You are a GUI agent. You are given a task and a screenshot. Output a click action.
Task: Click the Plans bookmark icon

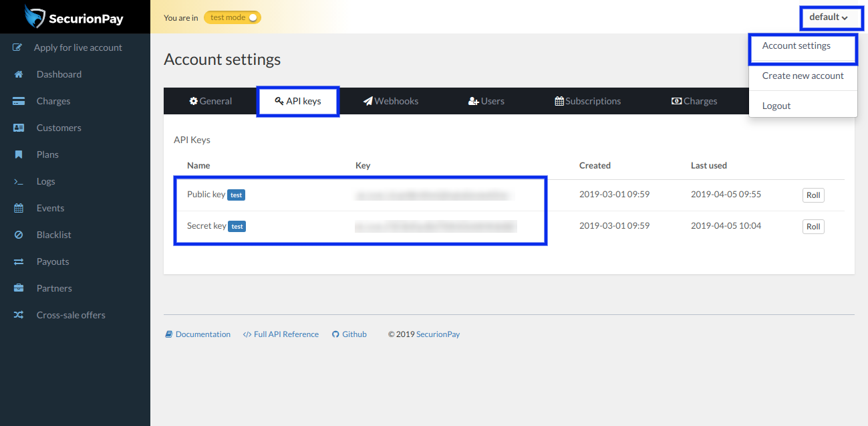tap(19, 154)
